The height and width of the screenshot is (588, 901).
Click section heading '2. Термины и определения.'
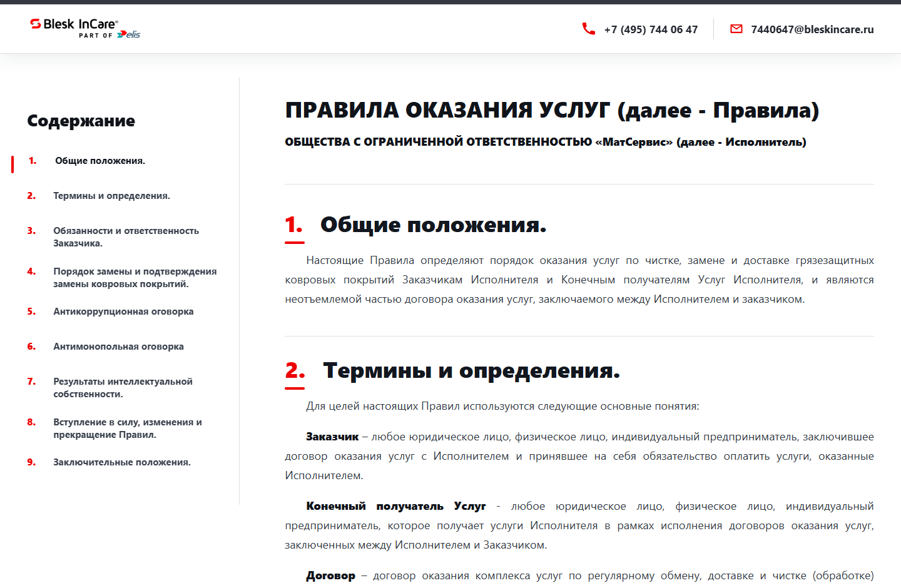point(452,370)
